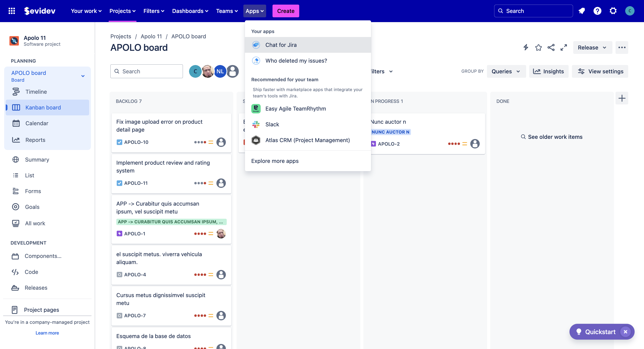Click the task type checkbox on APOLO-11
Image resolution: width=644 pixels, height=349 pixels.
[x=120, y=183]
